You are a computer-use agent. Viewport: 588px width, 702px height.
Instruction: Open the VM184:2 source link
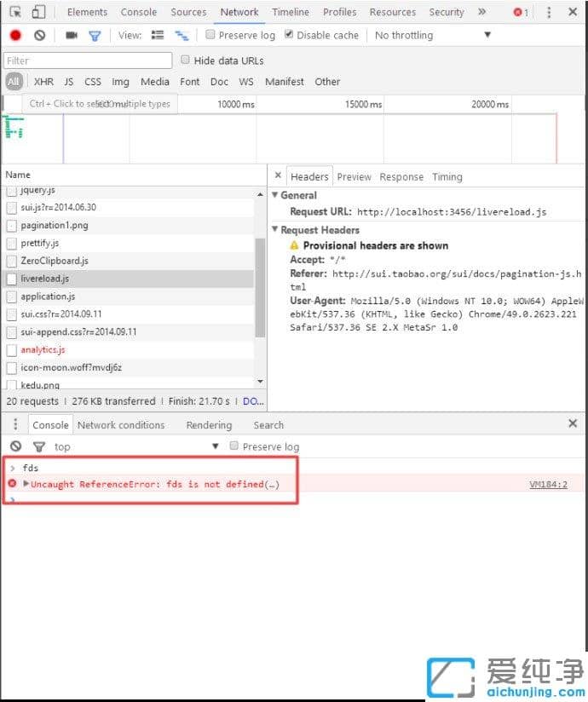click(x=548, y=484)
